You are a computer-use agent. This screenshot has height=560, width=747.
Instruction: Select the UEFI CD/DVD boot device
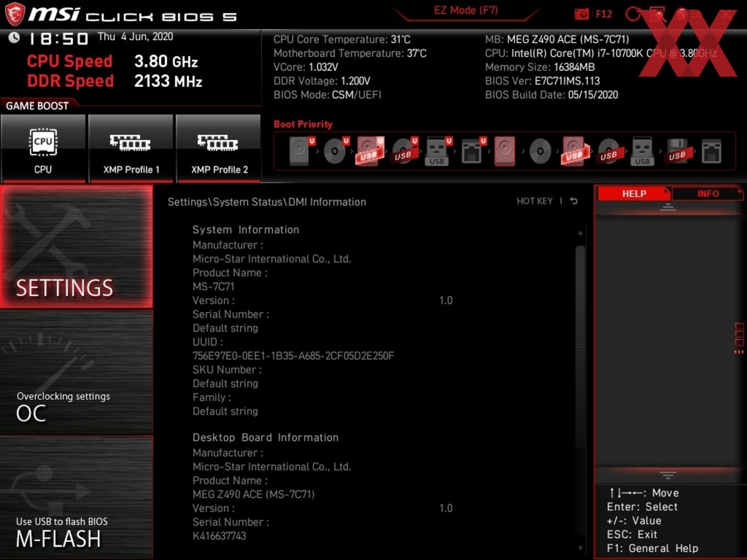pos(336,150)
